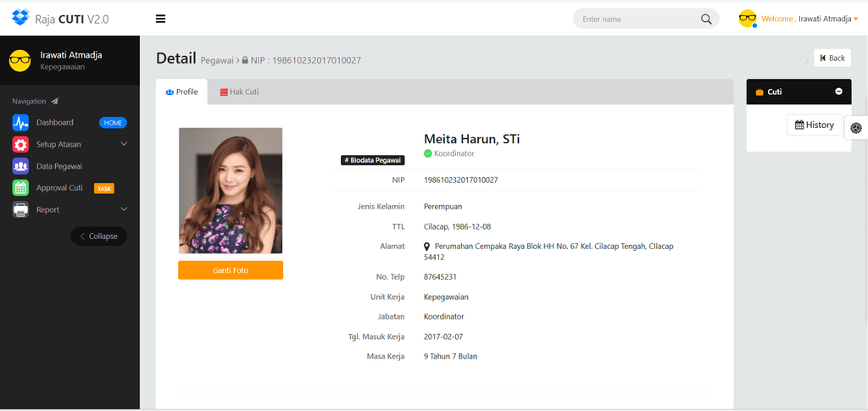Click the green check icon beside Koordinator

tap(428, 153)
